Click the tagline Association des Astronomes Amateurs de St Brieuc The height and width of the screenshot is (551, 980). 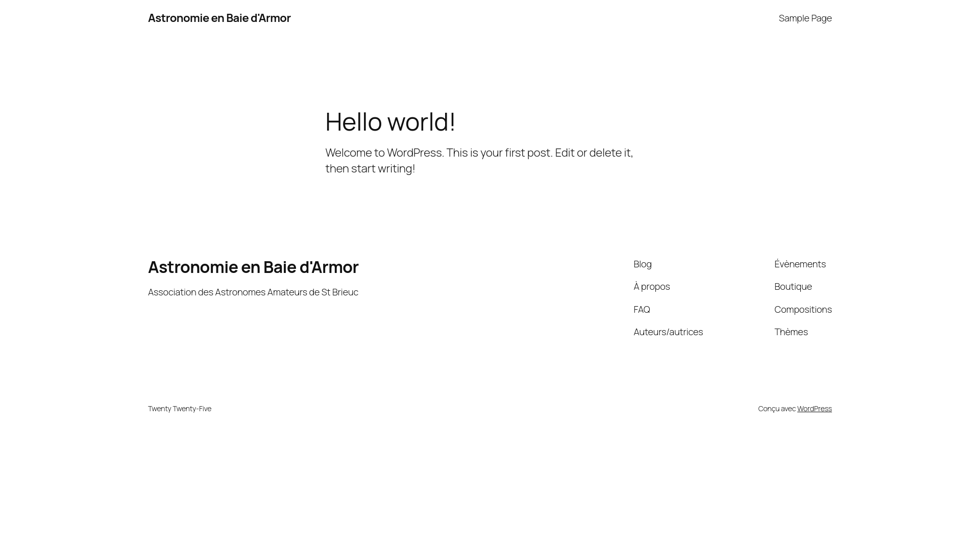[x=253, y=292]
